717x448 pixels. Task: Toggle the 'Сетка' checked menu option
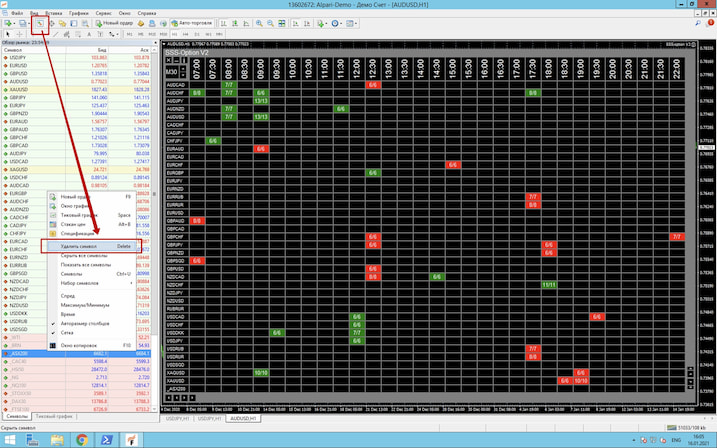coord(68,332)
